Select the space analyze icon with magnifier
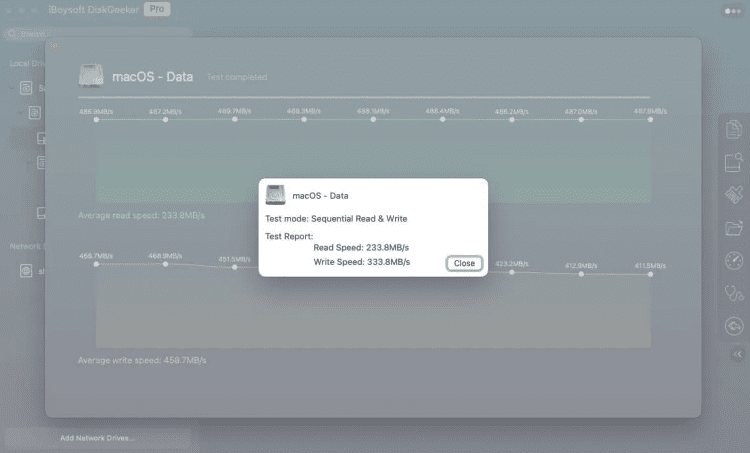This screenshot has width=750, height=453. (x=734, y=162)
